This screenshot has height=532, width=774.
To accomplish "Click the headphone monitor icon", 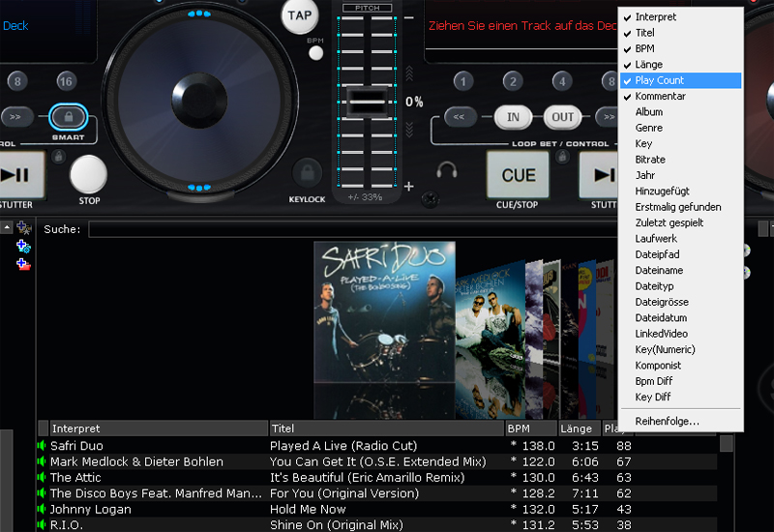I will 447,170.
